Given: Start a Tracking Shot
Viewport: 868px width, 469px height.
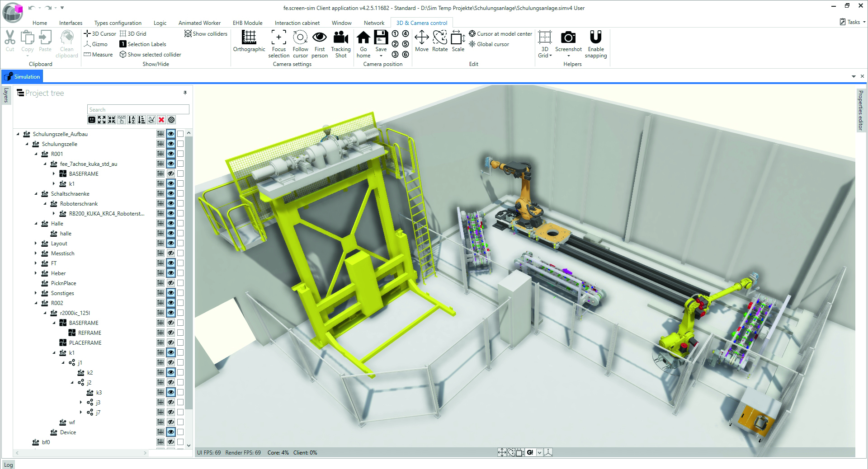Looking at the screenshot, I should (x=340, y=43).
